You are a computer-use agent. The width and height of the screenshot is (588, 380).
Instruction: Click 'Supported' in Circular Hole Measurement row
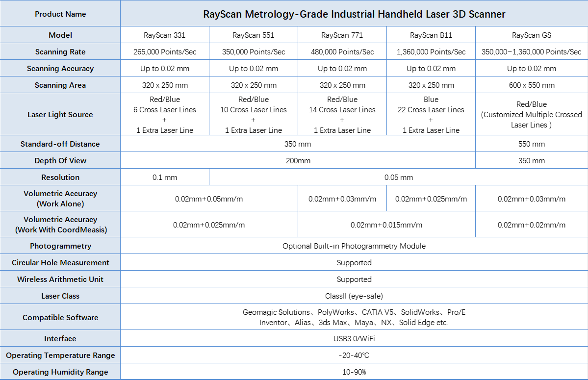[x=354, y=263]
